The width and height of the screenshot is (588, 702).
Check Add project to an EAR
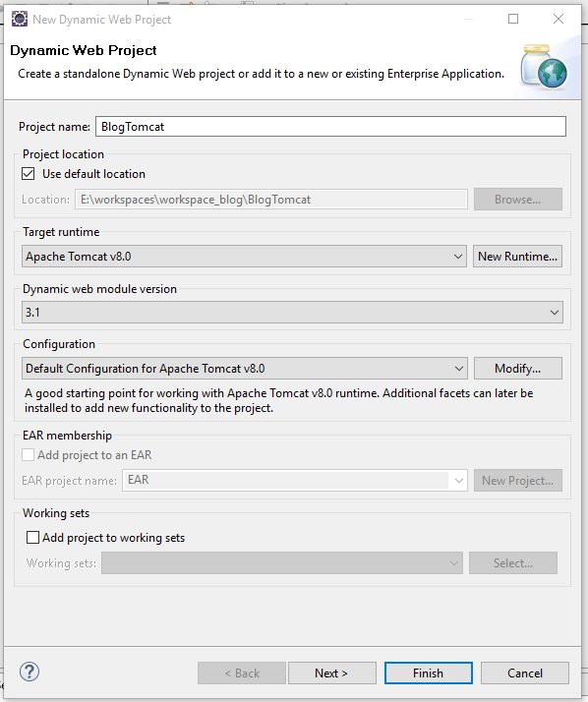[x=29, y=455]
